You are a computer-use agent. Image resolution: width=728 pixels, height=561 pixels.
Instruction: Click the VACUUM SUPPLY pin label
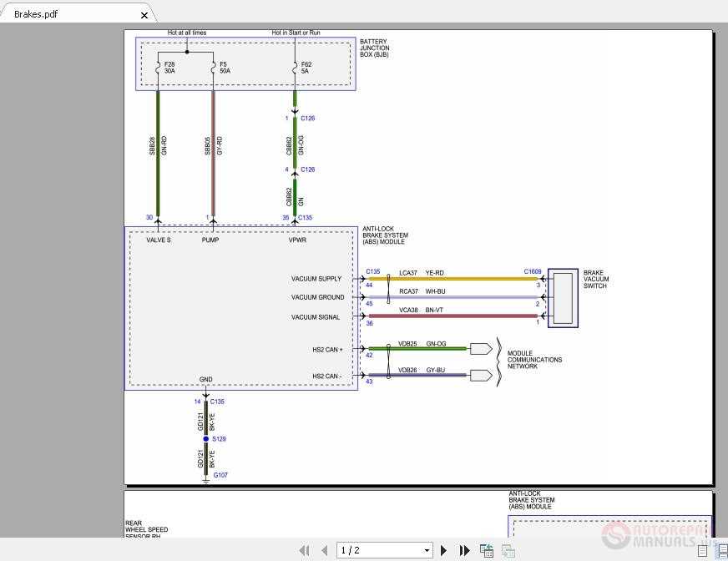coord(316,279)
